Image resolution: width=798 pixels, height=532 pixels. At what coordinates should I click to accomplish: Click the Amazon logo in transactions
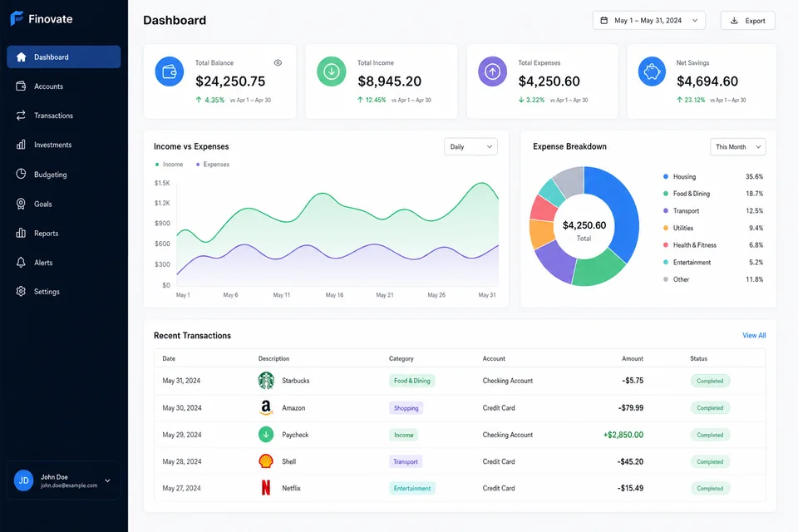pyautogui.click(x=266, y=408)
